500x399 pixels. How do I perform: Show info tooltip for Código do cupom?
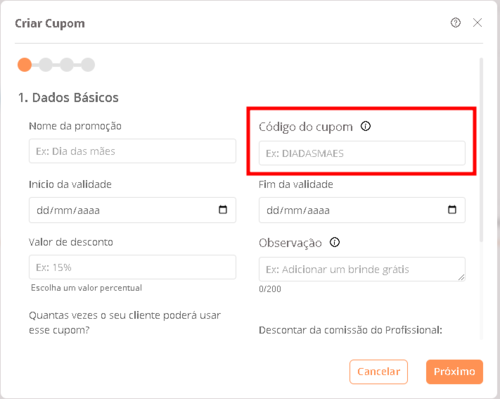[366, 126]
